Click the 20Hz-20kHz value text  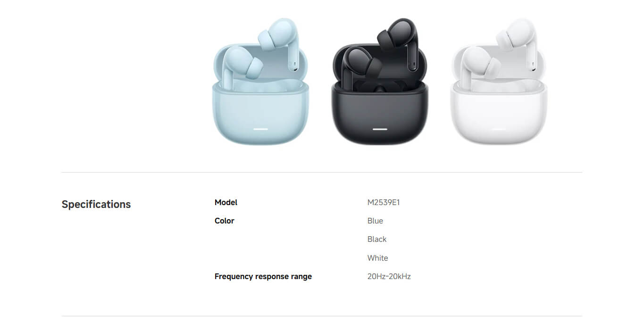click(x=389, y=276)
